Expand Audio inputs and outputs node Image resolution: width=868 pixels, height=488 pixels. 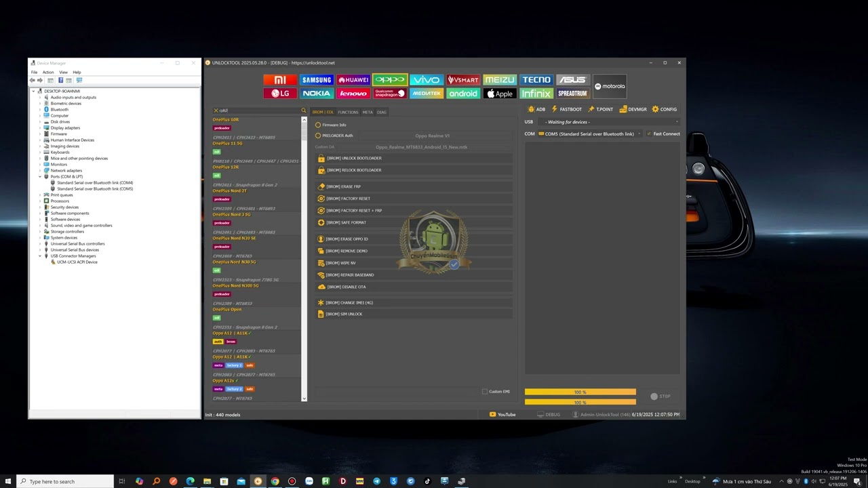[40, 98]
